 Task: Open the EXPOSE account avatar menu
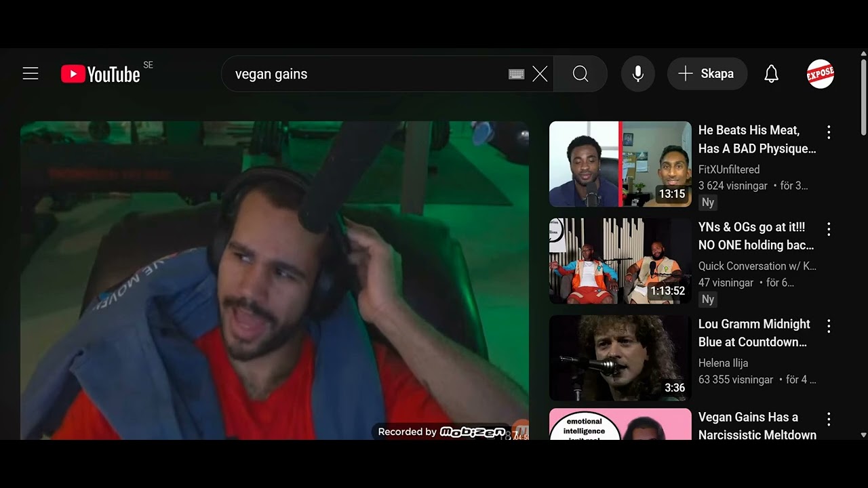coord(821,74)
